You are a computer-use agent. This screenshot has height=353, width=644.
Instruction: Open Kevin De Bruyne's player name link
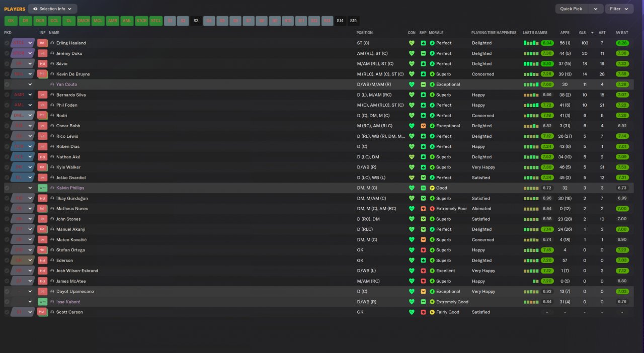click(73, 74)
